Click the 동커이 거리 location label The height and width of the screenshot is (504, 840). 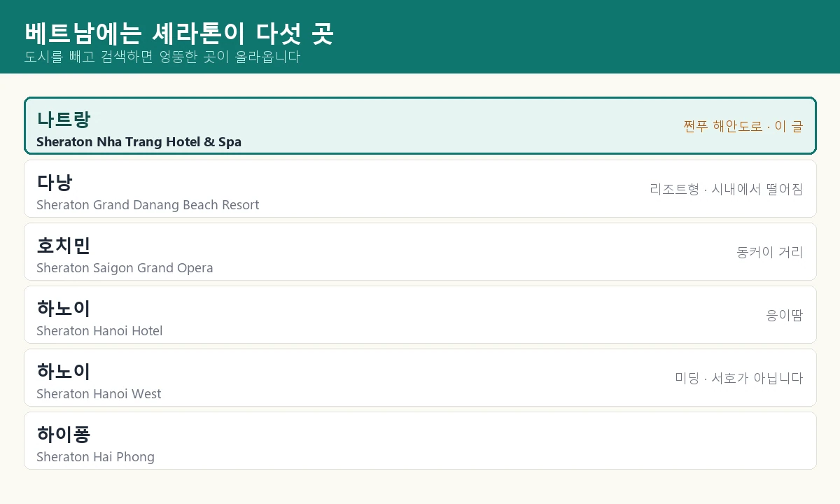pyautogui.click(x=770, y=252)
